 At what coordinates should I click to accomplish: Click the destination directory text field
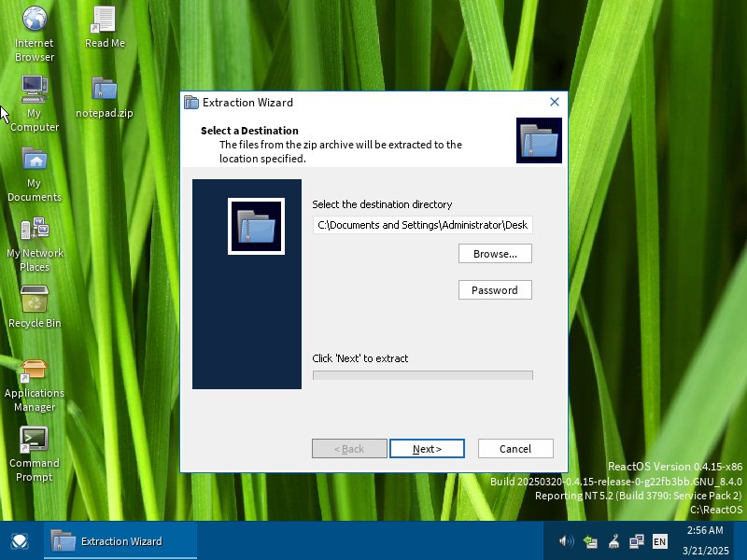422,225
